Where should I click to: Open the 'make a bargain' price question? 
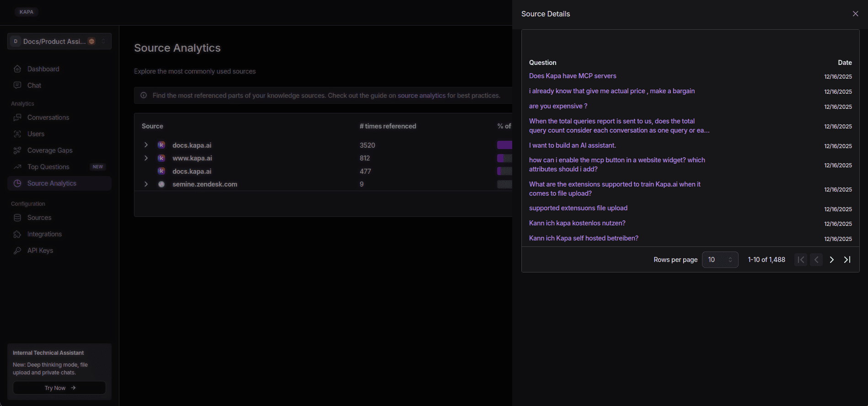[x=612, y=91]
